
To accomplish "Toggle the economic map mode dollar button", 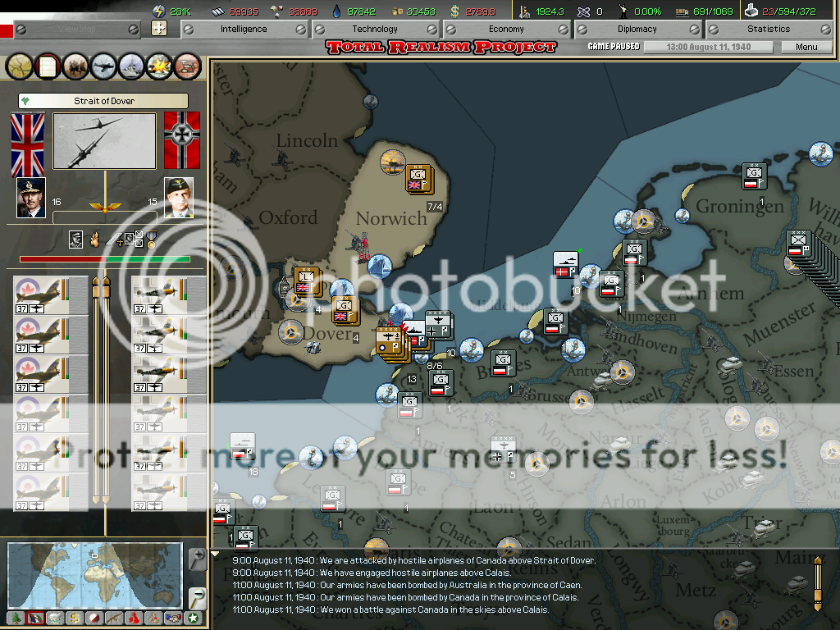I will (x=75, y=618).
